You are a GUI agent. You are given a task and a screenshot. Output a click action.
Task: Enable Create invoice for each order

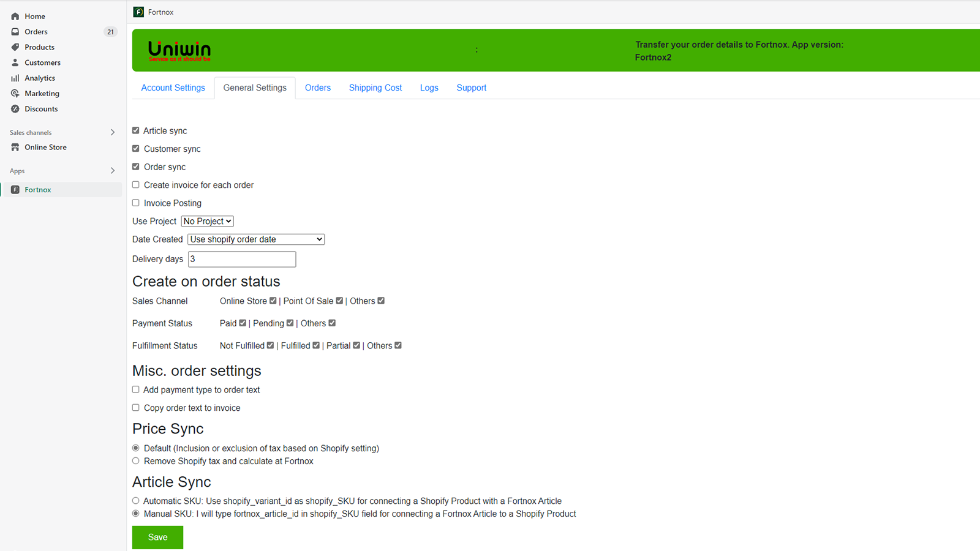tap(136, 185)
